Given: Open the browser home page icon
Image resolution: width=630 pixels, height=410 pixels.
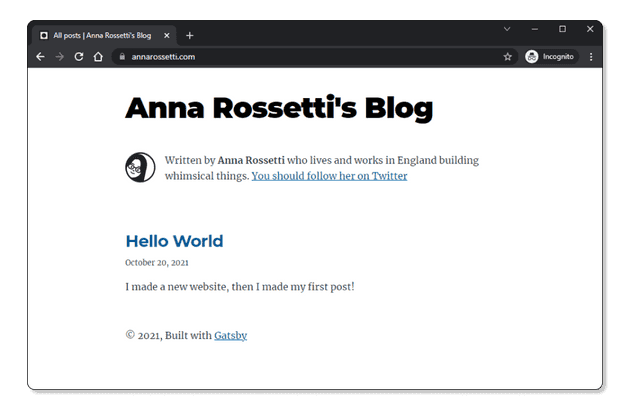Looking at the screenshot, I should pyautogui.click(x=98, y=57).
